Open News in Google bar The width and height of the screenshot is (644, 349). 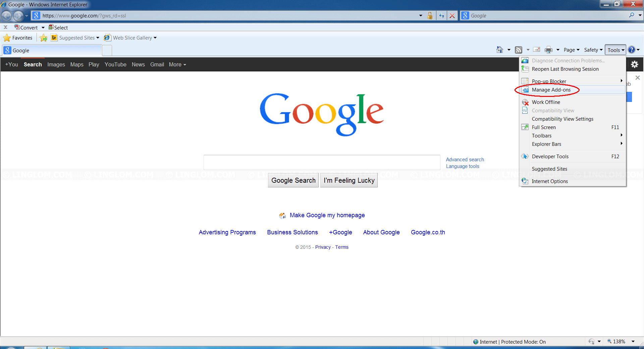click(138, 64)
